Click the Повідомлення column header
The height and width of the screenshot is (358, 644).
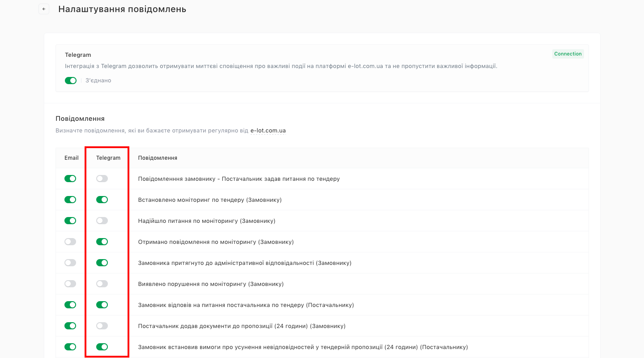[x=158, y=158]
